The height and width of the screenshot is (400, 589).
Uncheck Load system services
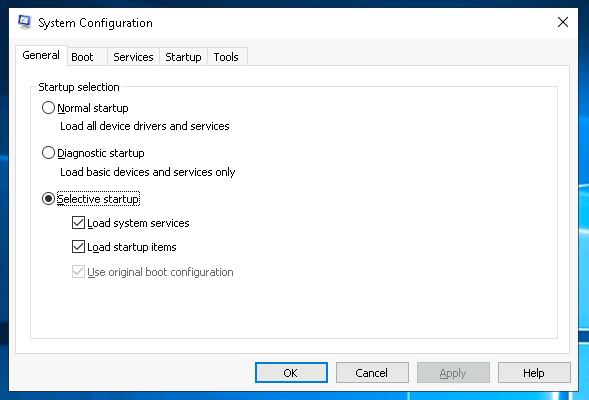[x=78, y=223]
